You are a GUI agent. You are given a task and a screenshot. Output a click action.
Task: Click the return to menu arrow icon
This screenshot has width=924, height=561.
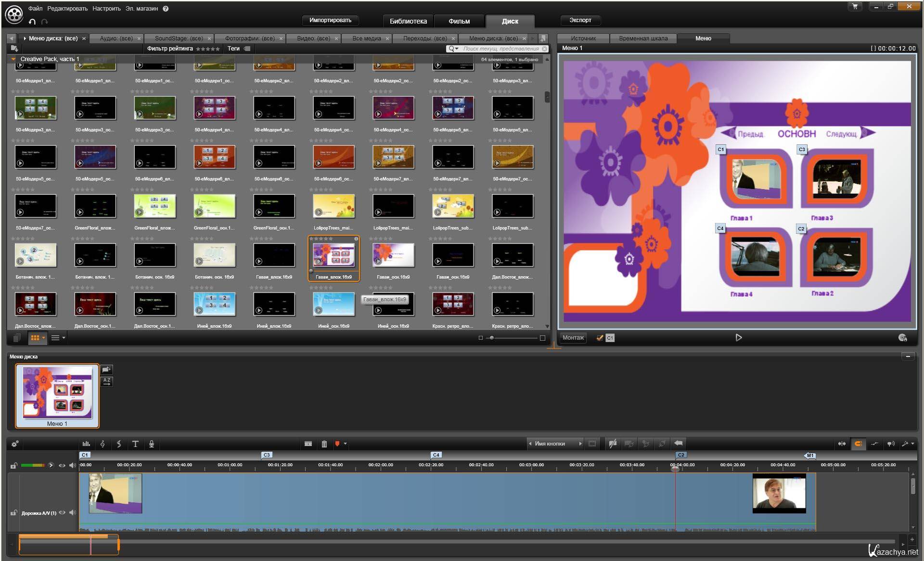(679, 443)
